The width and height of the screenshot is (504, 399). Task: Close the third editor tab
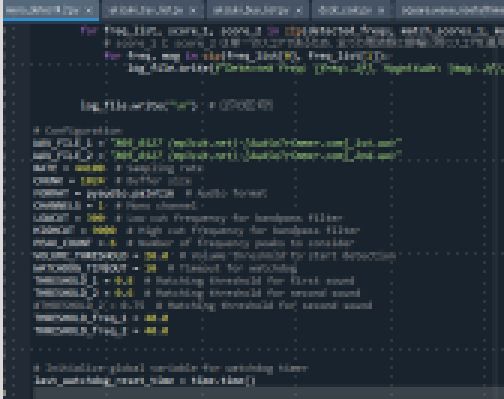pos(299,11)
